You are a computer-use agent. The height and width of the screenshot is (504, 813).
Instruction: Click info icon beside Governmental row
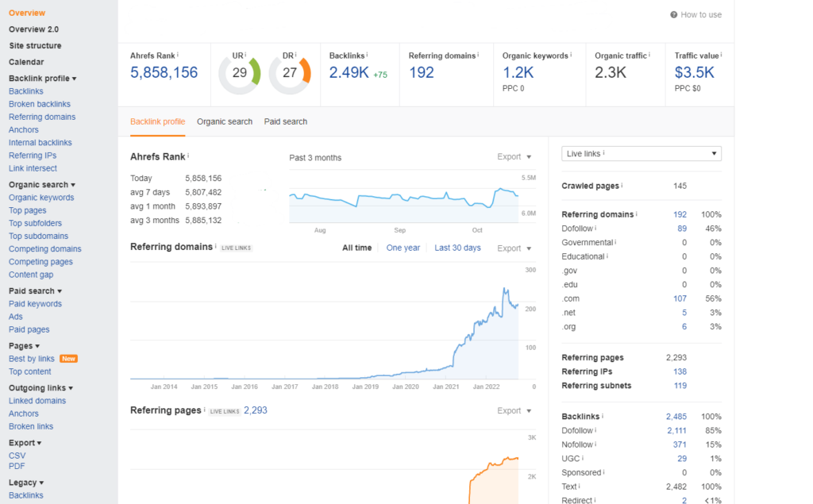click(615, 241)
